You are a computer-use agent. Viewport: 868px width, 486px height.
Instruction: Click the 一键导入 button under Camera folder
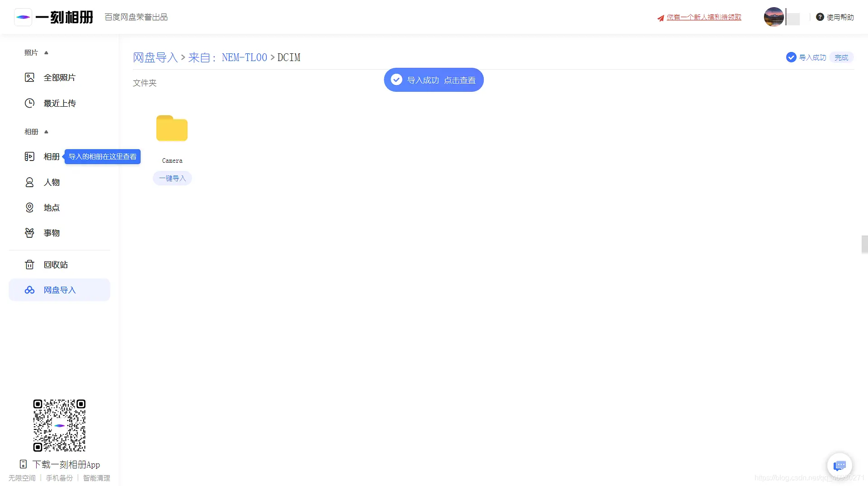click(x=172, y=178)
